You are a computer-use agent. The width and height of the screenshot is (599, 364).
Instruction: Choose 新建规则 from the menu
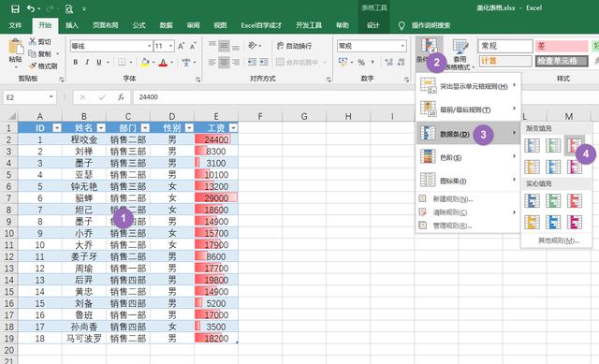point(468,199)
